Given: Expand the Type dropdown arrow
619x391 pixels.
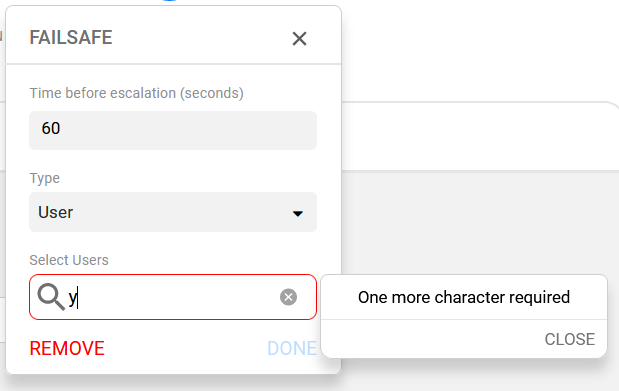Looking at the screenshot, I should (x=298, y=213).
